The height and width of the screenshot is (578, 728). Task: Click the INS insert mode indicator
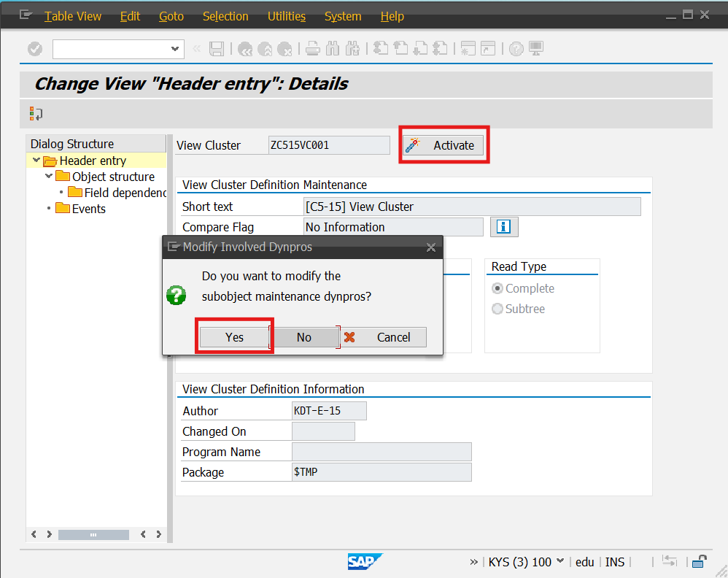tap(615, 562)
